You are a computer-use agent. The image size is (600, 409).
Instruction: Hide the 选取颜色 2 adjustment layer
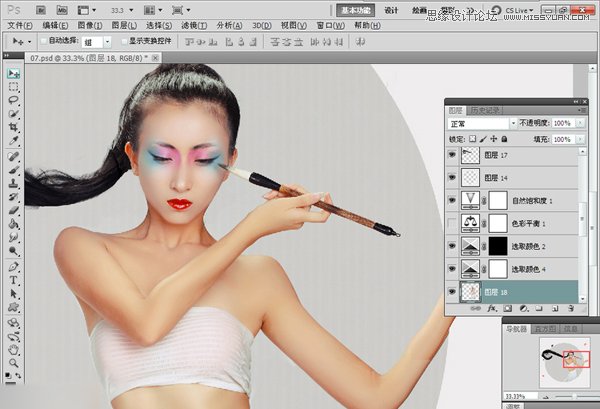tap(452, 246)
